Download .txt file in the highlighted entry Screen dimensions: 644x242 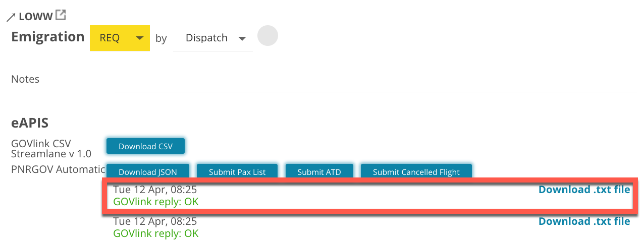click(x=584, y=190)
